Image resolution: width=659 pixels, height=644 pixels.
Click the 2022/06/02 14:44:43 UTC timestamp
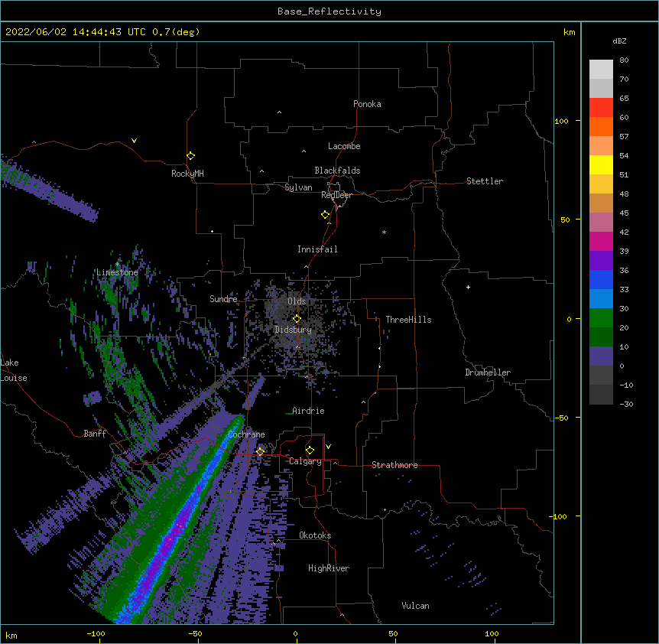pyautogui.click(x=76, y=32)
